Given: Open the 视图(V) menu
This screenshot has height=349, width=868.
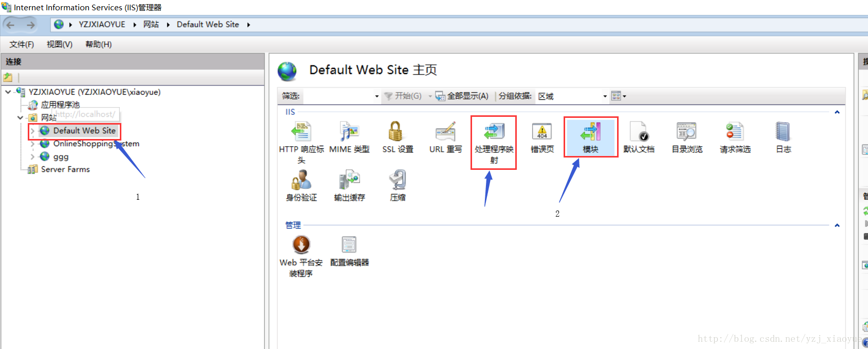Looking at the screenshot, I should tap(60, 44).
